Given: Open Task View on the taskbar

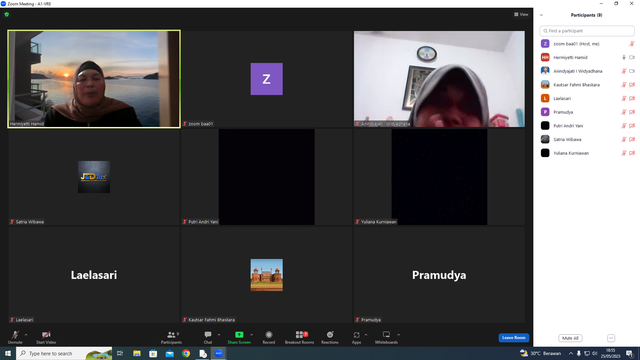Looking at the screenshot, I should click(120, 353).
